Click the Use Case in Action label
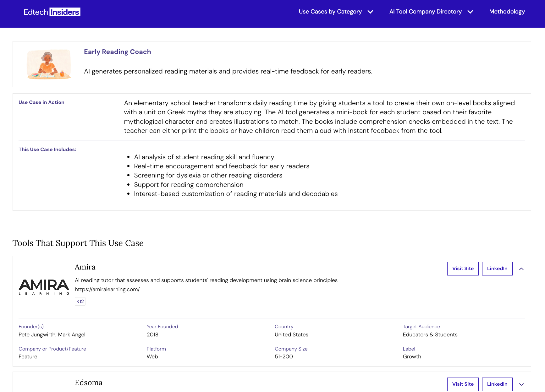Viewport: 545px width, 392px height. click(x=41, y=102)
